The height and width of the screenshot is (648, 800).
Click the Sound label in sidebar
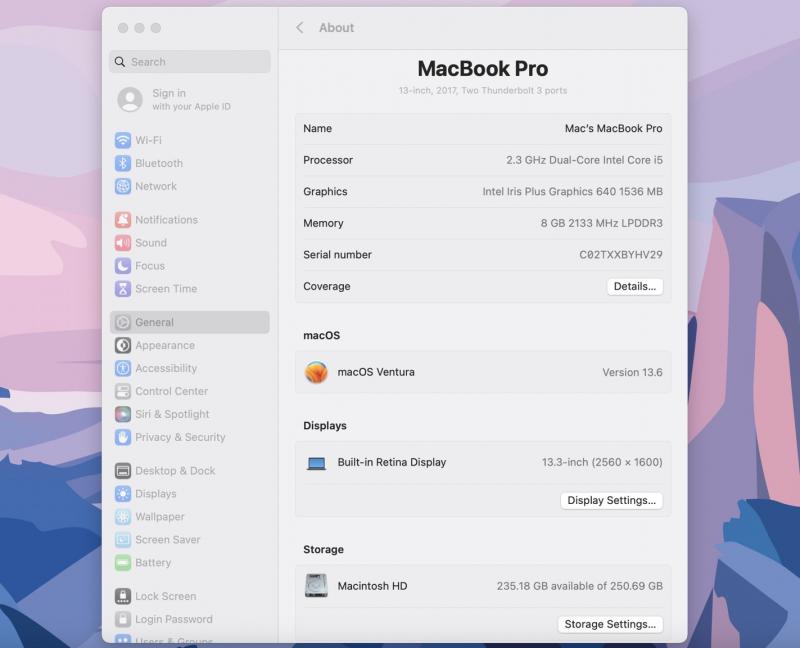pyautogui.click(x=151, y=243)
